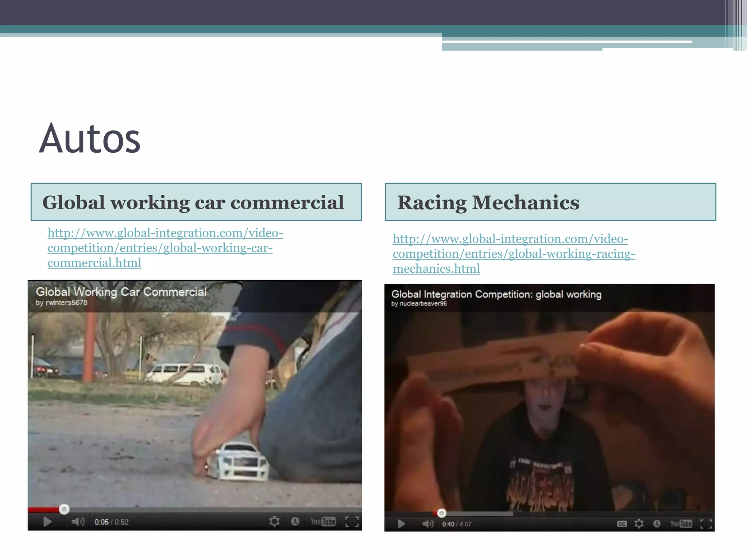
Task: Click the 'Global Working Car Commercial' video title
Action: click(x=121, y=292)
